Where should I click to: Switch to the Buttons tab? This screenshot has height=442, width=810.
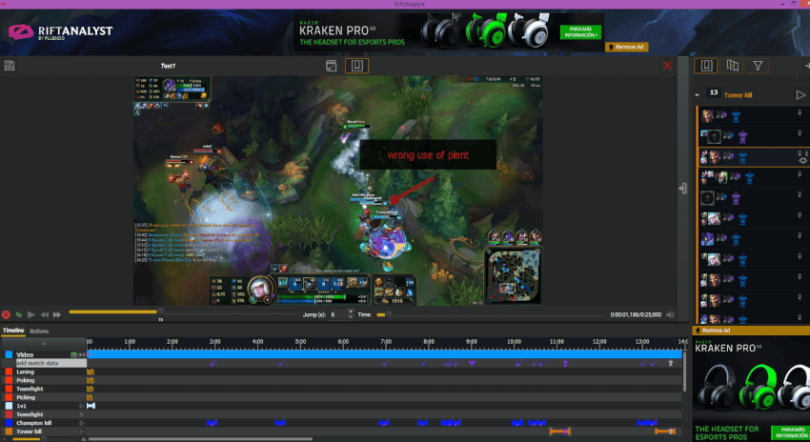click(39, 331)
